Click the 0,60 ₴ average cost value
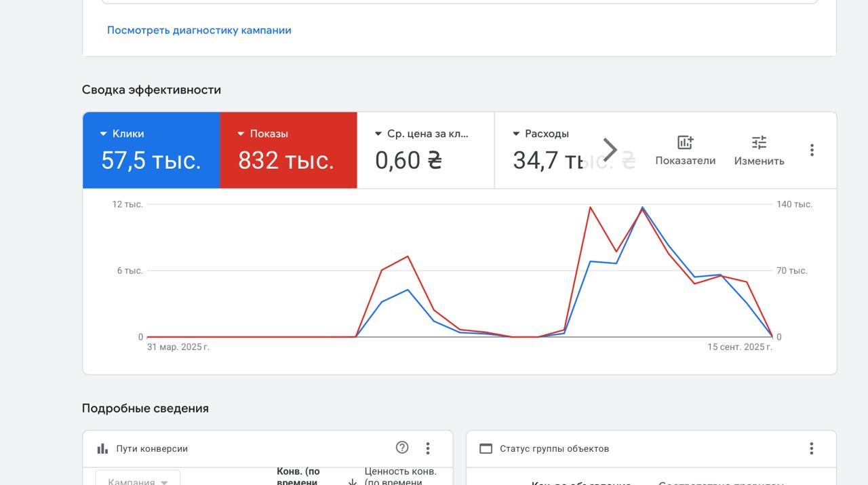868x485 pixels. point(409,160)
